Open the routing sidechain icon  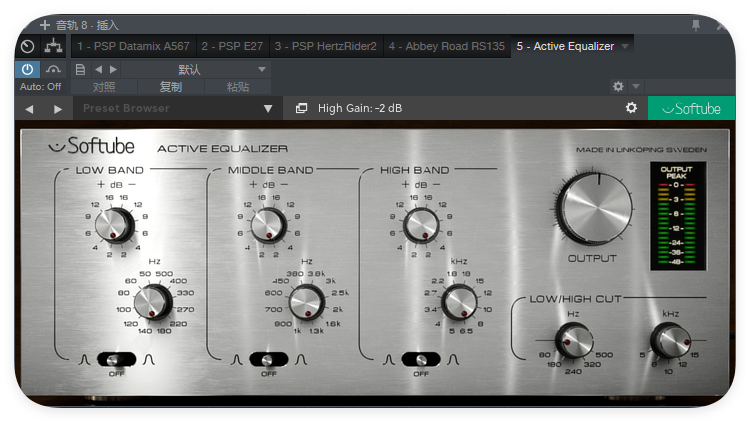54,46
